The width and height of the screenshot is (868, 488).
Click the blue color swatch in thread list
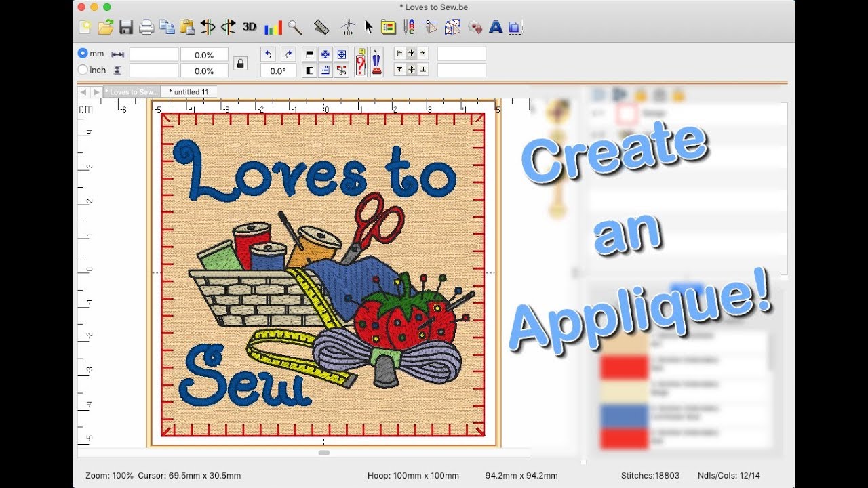click(x=624, y=415)
